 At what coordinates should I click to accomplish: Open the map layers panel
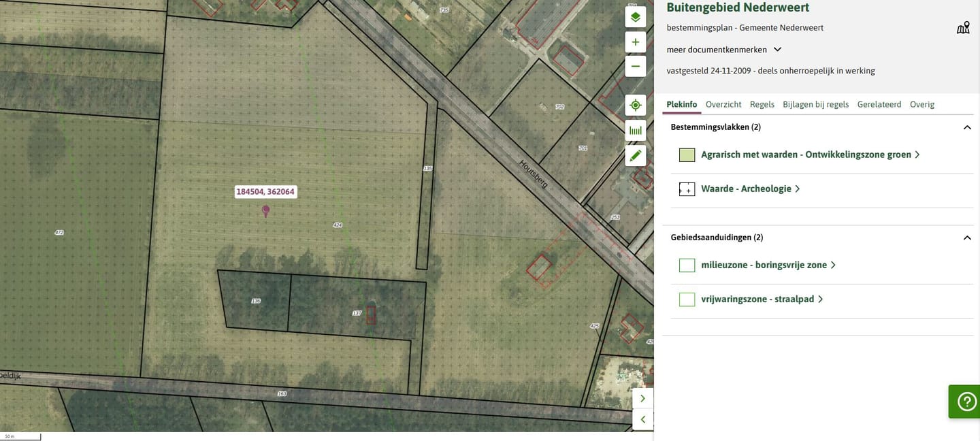635,17
